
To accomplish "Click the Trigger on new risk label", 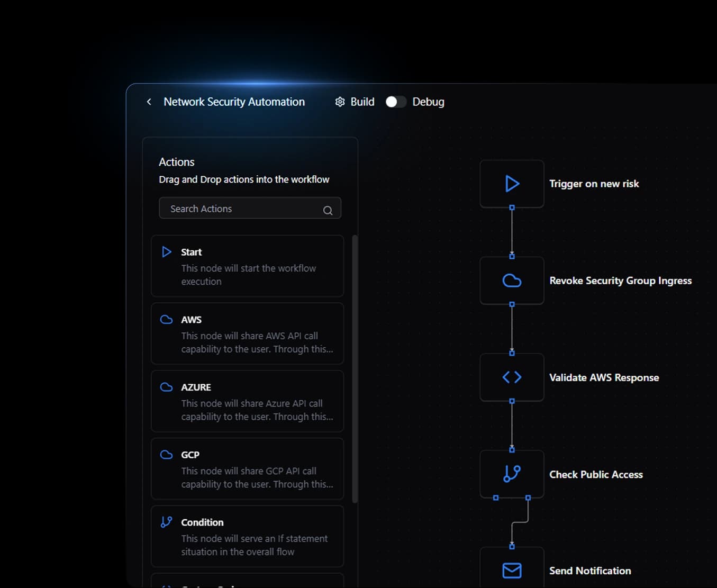I will [594, 184].
